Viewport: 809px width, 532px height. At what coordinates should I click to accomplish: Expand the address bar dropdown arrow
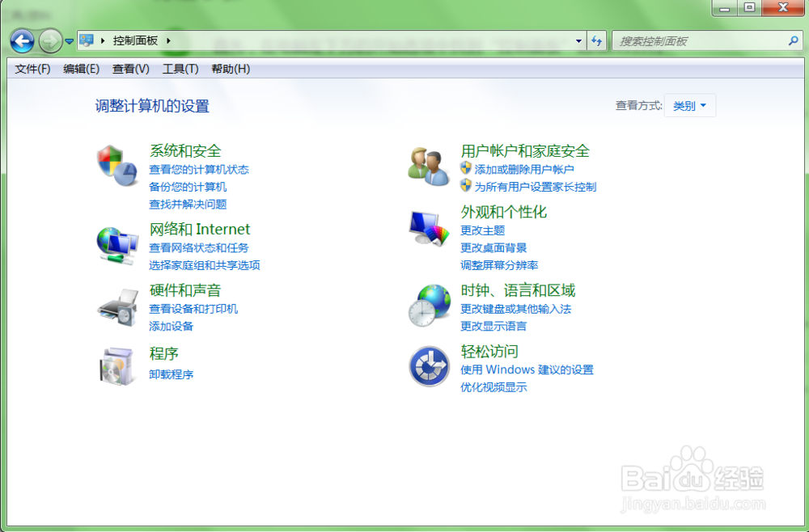[x=578, y=40]
